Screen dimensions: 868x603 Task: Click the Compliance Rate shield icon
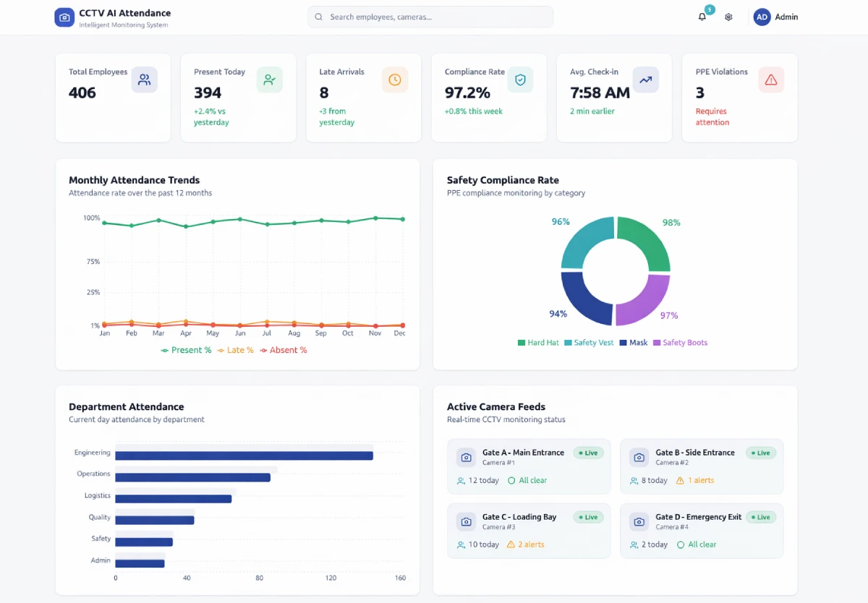click(520, 80)
